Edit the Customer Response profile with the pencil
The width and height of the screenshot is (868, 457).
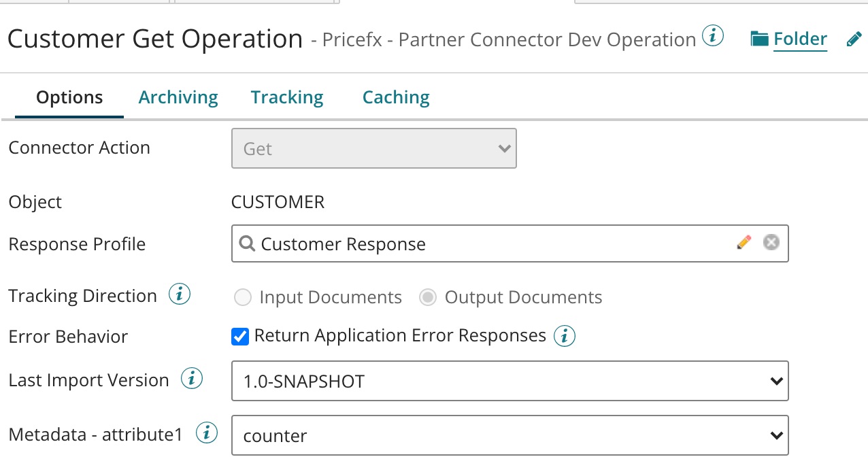pos(744,242)
